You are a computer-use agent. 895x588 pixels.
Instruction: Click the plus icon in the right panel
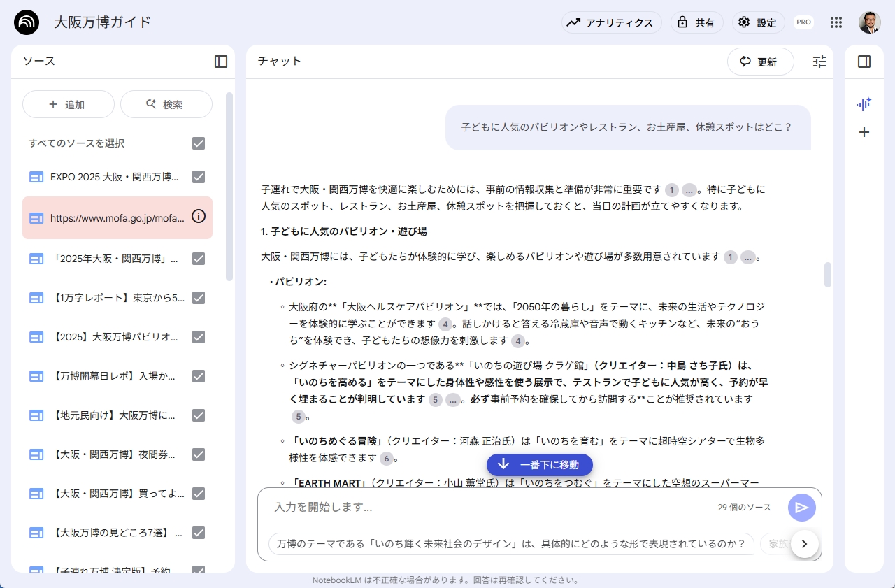point(864,132)
